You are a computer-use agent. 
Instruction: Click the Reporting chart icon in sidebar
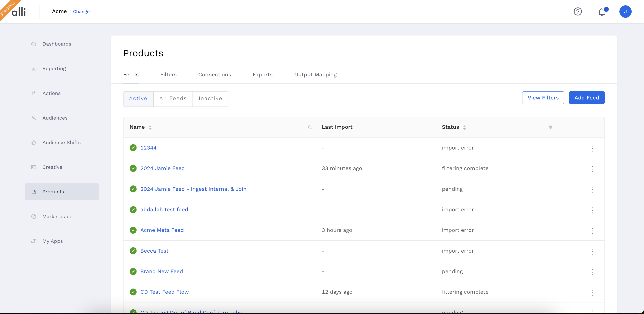tap(34, 69)
